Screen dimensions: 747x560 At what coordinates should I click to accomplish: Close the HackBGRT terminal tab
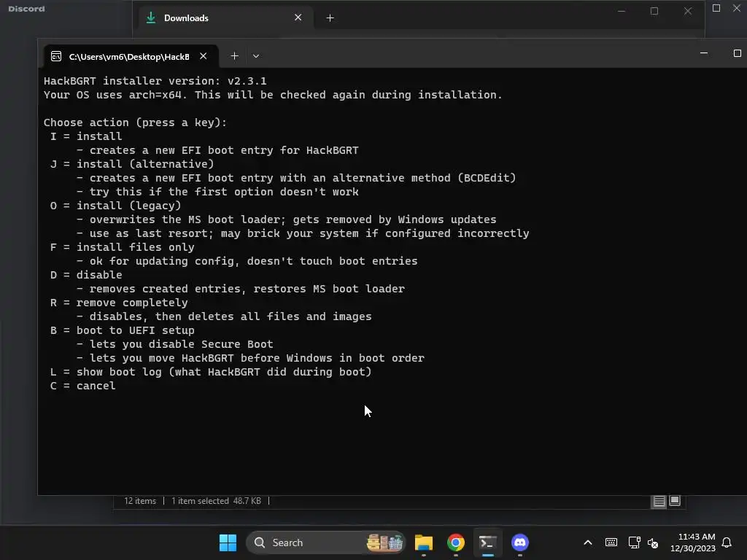tap(204, 56)
